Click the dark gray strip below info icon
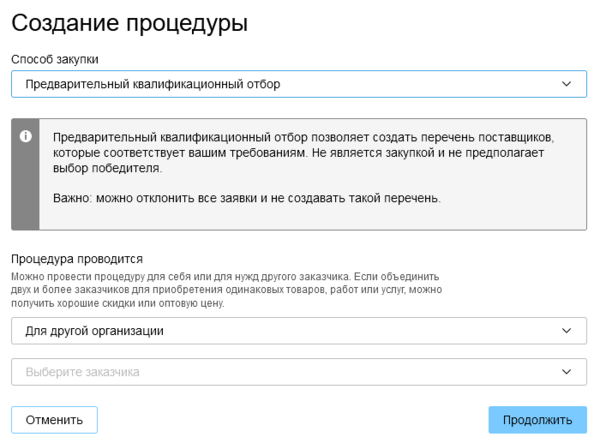 [x=26, y=190]
